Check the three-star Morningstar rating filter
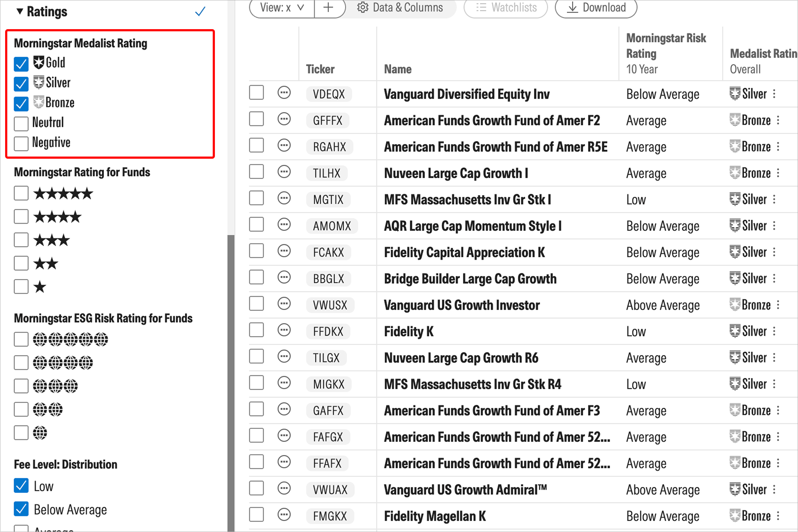Screen dimensions: 798x532 click(21, 240)
